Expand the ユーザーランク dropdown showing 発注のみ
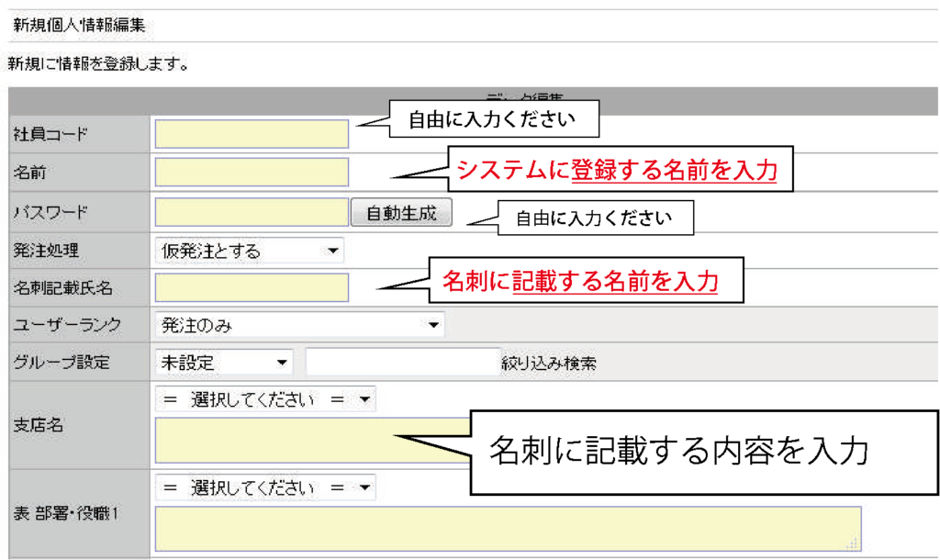The height and width of the screenshot is (560, 940). (299, 324)
